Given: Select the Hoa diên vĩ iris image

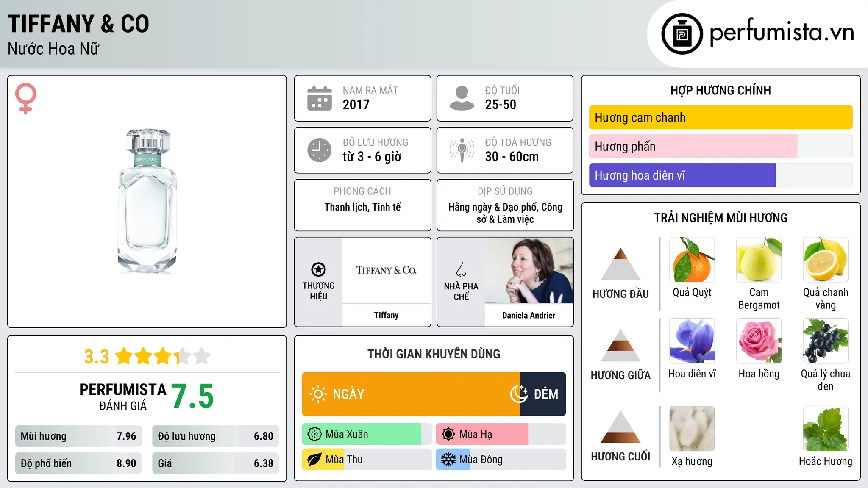Looking at the screenshot, I should [692, 341].
